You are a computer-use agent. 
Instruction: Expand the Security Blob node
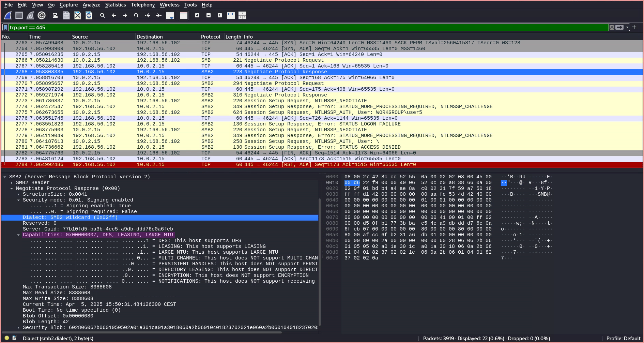click(x=18, y=328)
